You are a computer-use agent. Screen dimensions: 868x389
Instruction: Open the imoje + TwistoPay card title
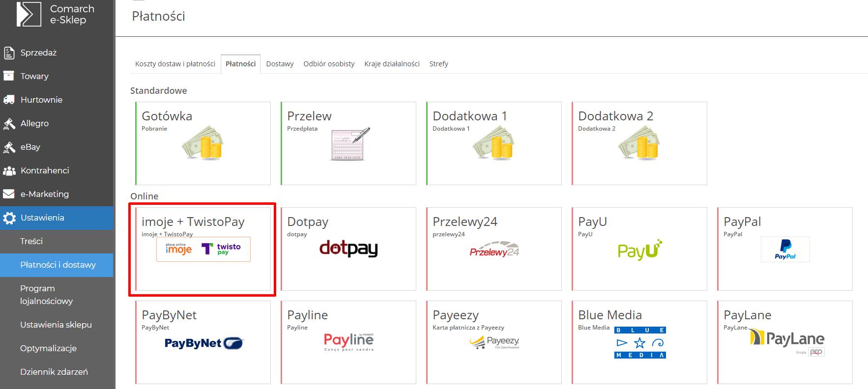(x=193, y=222)
